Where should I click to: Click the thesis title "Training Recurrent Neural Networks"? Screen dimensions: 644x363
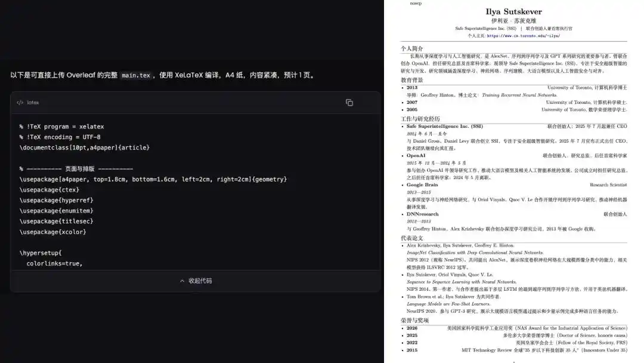click(x=519, y=95)
